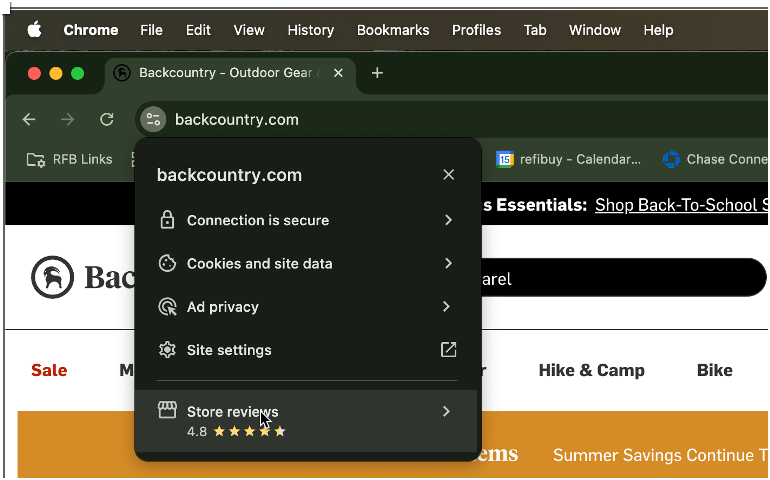This screenshot has width=770, height=480.
Task: Expand the Ad privacy chevron
Action: click(446, 307)
